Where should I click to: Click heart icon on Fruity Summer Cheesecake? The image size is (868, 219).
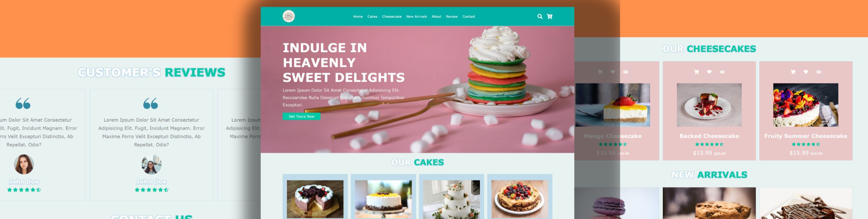[806, 72]
